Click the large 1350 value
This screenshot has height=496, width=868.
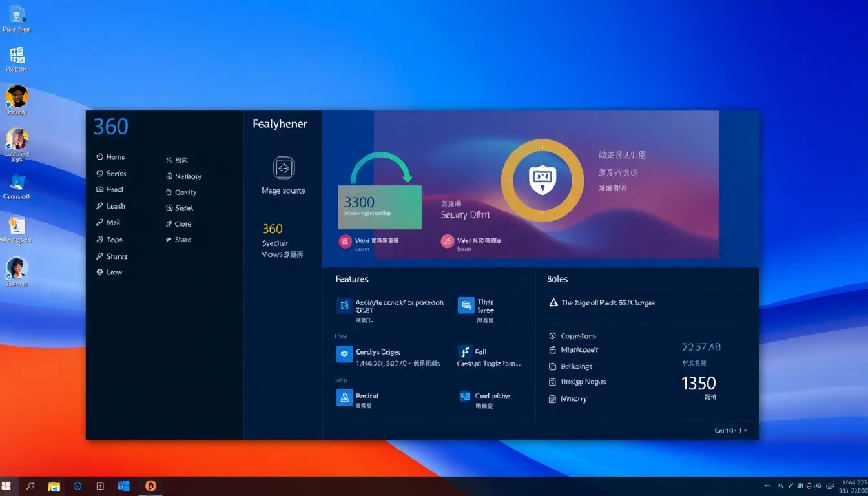tap(699, 384)
